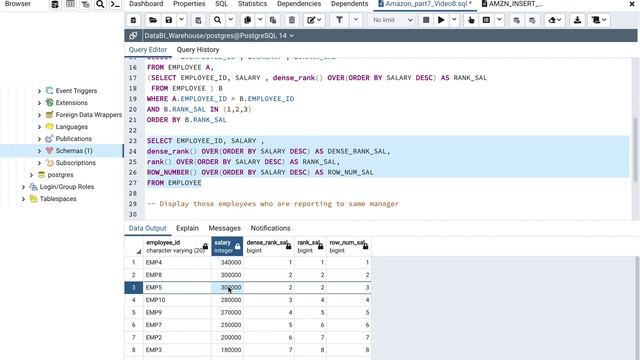Open the No limit rows dropdown

pyautogui.click(x=393, y=20)
